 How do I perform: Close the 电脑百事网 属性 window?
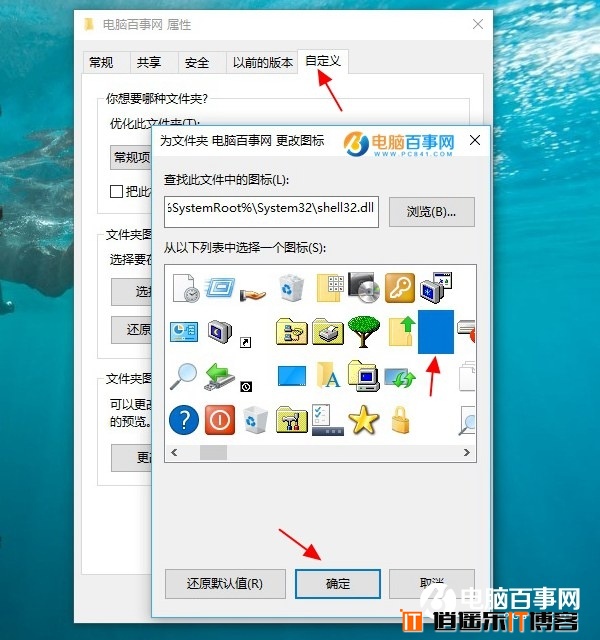point(478,24)
